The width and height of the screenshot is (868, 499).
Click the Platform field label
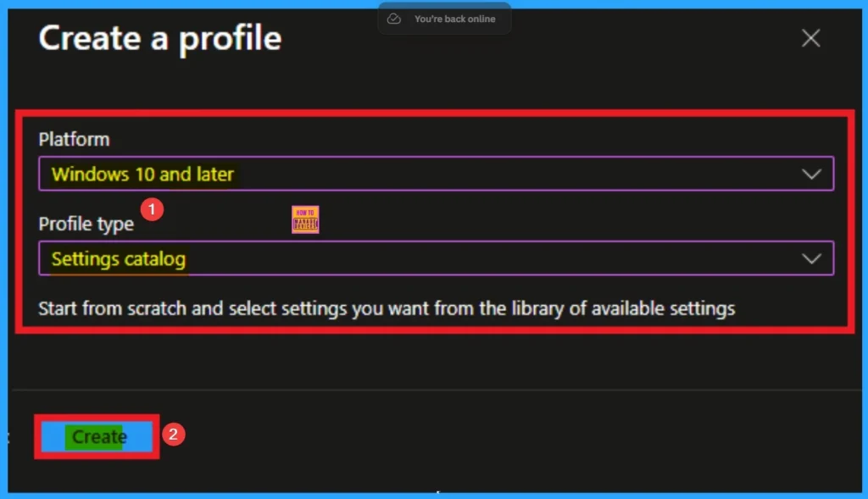(74, 139)
